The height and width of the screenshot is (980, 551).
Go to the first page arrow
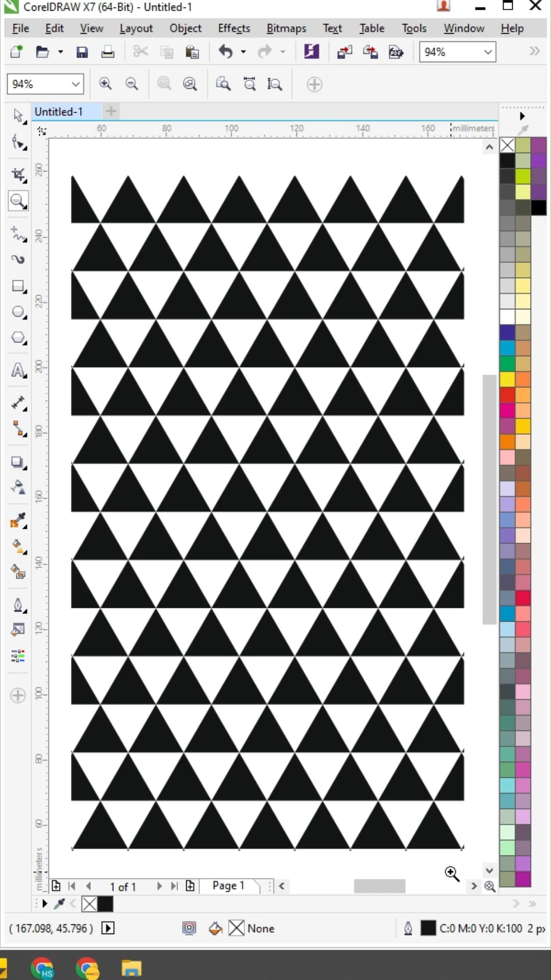coord(72,886)
